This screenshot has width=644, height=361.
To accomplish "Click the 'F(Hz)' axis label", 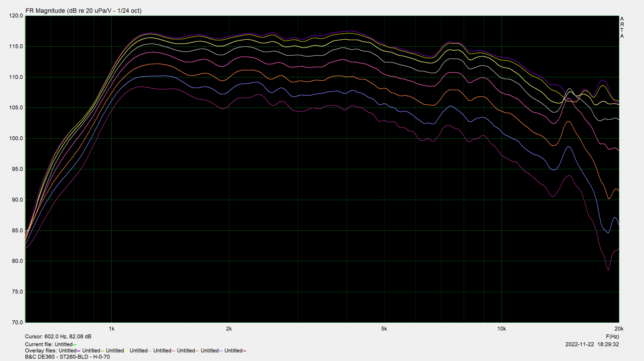I will pos(613,336).
